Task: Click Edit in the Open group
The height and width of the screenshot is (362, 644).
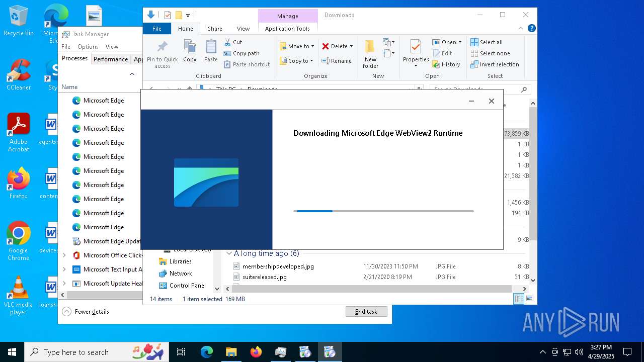Action: click(x=442, y=53)
